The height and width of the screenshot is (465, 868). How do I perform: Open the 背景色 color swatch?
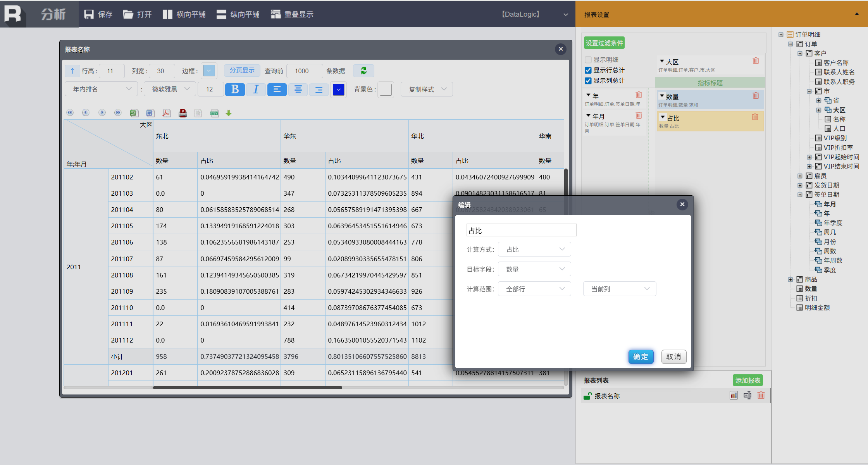(386, 90)
